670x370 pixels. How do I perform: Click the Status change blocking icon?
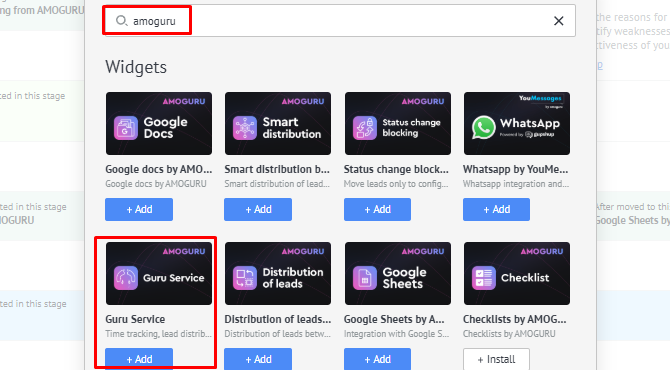tap(364, 128)
